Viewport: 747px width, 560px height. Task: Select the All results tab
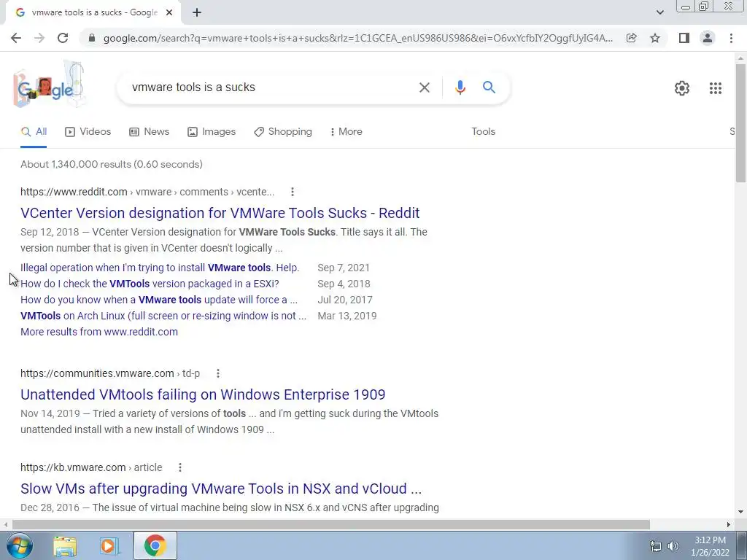coord(34,132)
